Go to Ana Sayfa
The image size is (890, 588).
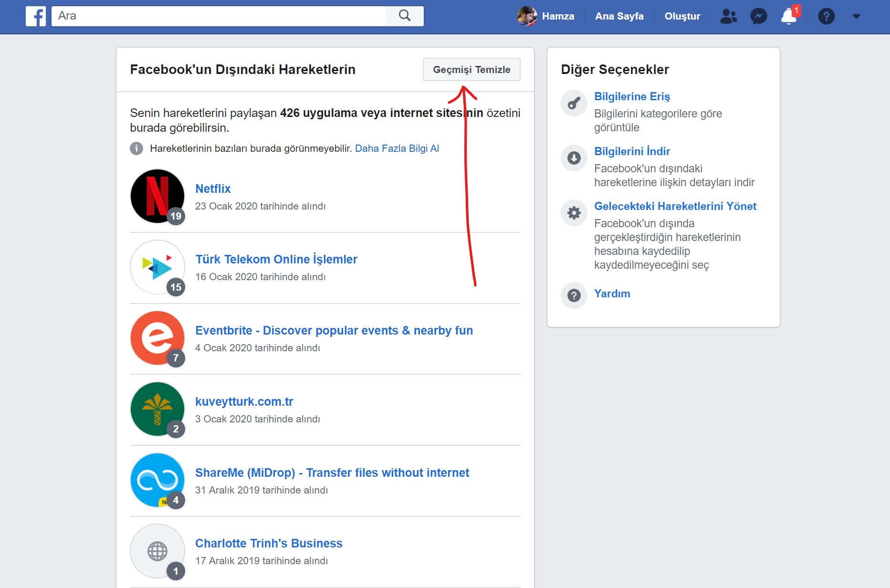pyautogui.click(x=619, y=16)
